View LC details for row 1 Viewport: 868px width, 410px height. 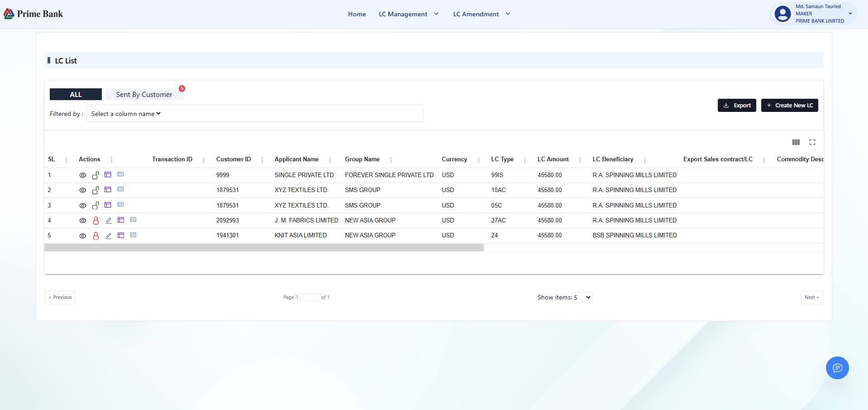tap(82, 175)
